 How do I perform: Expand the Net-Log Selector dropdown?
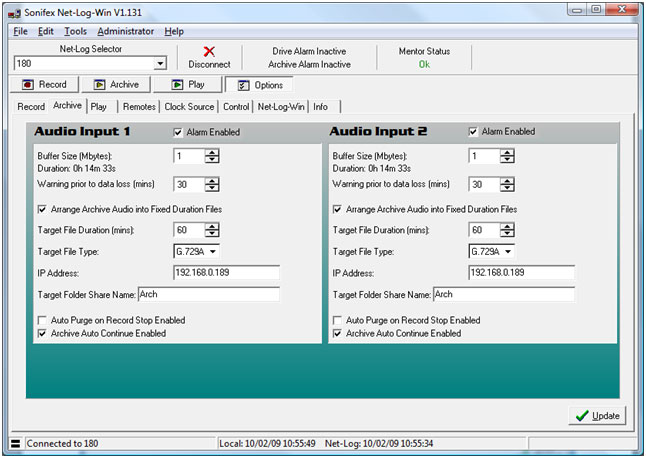160,63
